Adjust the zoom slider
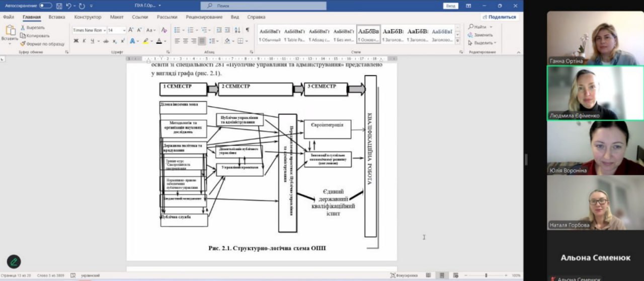The height and width of the screenshot is (281, 644). coord(486,275)
